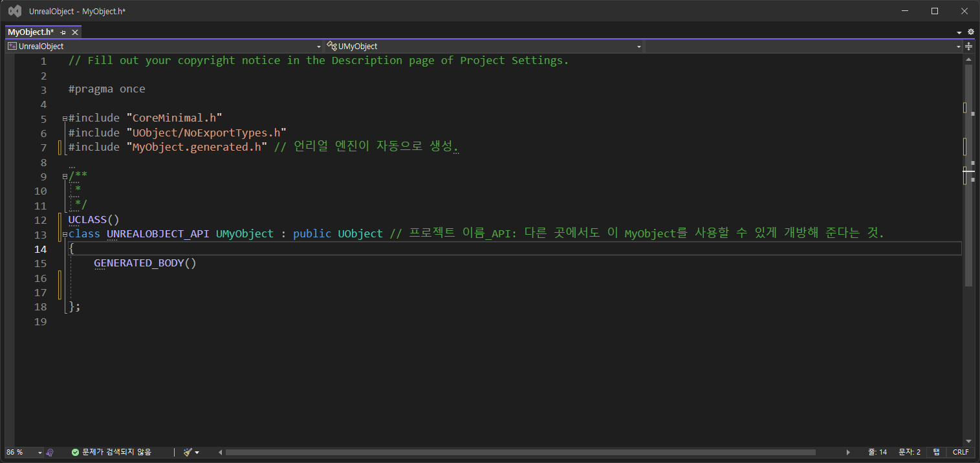Screen dimensions: 980x463
Task: Click the green no-issues checkmark icon
Action: click(x=75, y=453)
